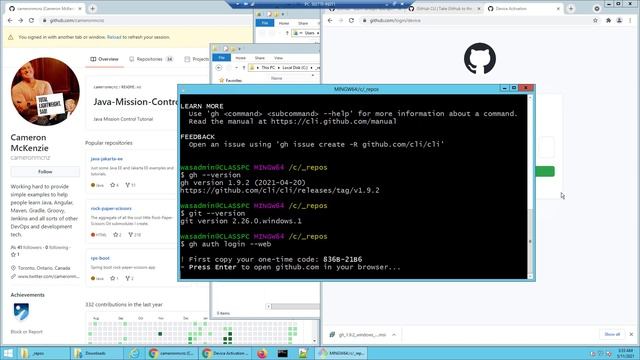640x360 pixels.
Task: Click the green button on the Device Activation page
Action: point(545,171)
